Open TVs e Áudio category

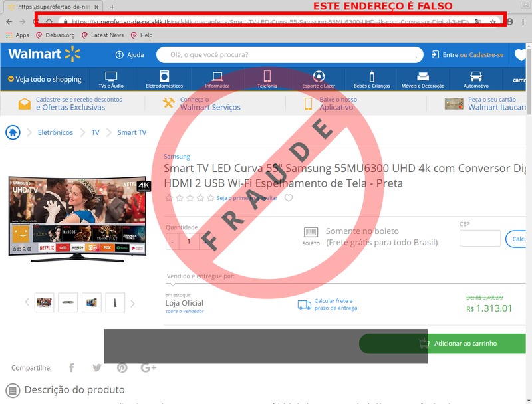point(111,80)
